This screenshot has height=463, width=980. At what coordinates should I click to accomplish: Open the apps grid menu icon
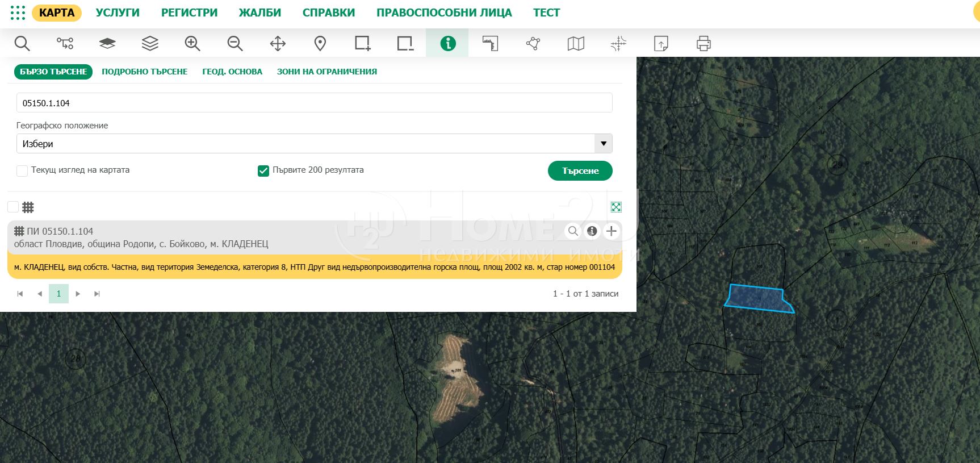[x=18, y=12]
